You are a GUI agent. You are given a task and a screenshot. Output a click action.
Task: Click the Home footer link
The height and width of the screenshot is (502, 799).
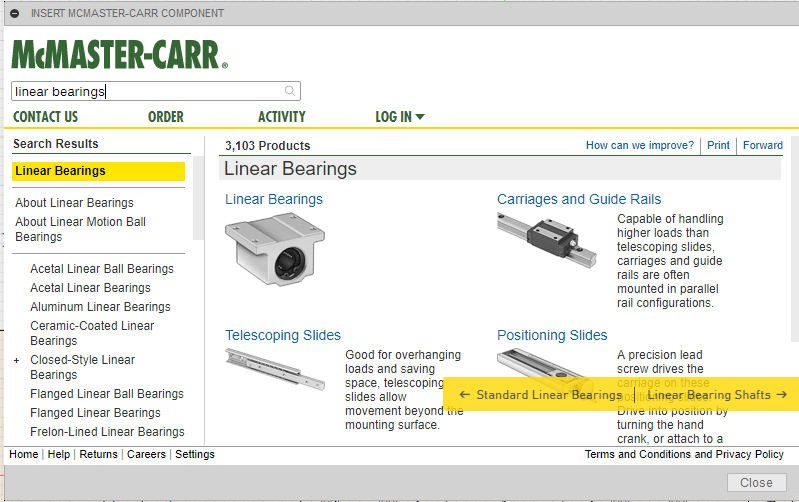coord(23,454)
